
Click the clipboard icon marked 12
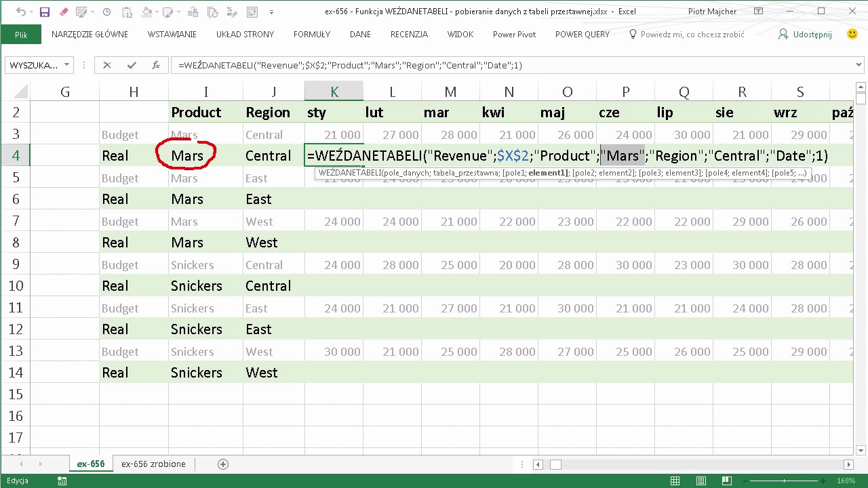click(x=127, y=12)
